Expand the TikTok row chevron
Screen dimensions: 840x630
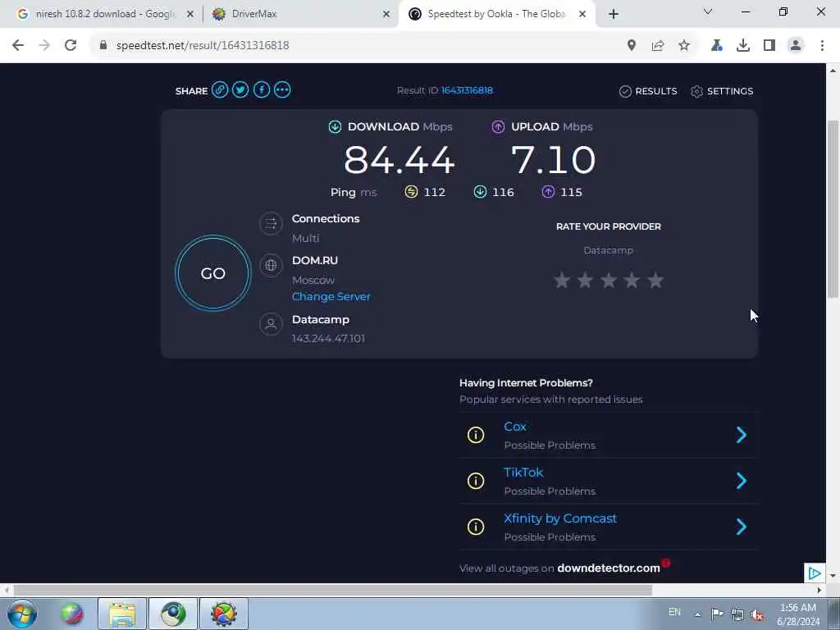742,481
